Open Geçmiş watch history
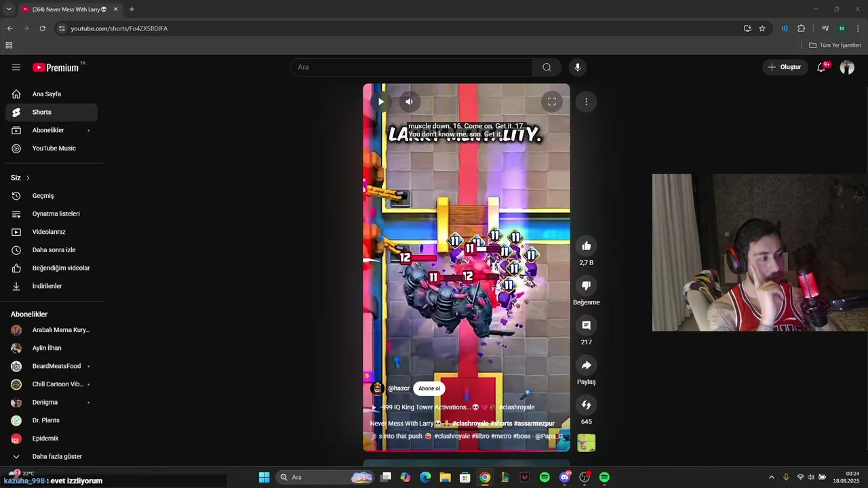The image size is (868, 488). click(x=52, y=196)
